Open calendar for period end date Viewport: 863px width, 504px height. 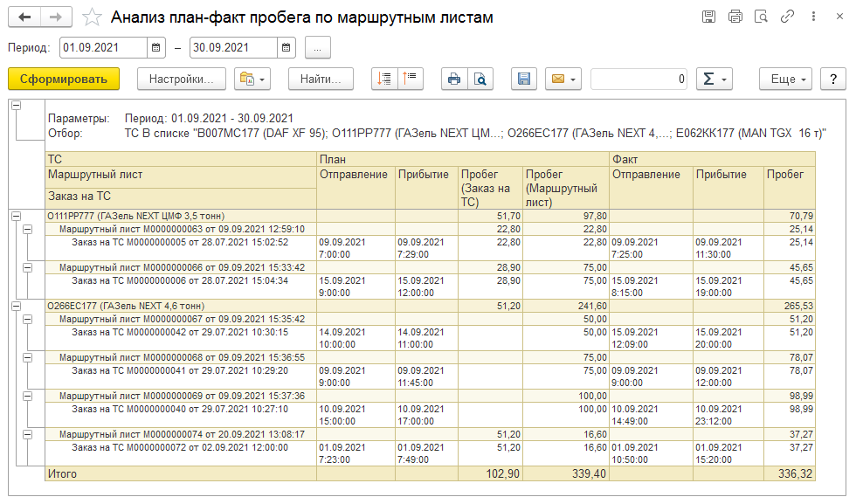click(285, 48)
